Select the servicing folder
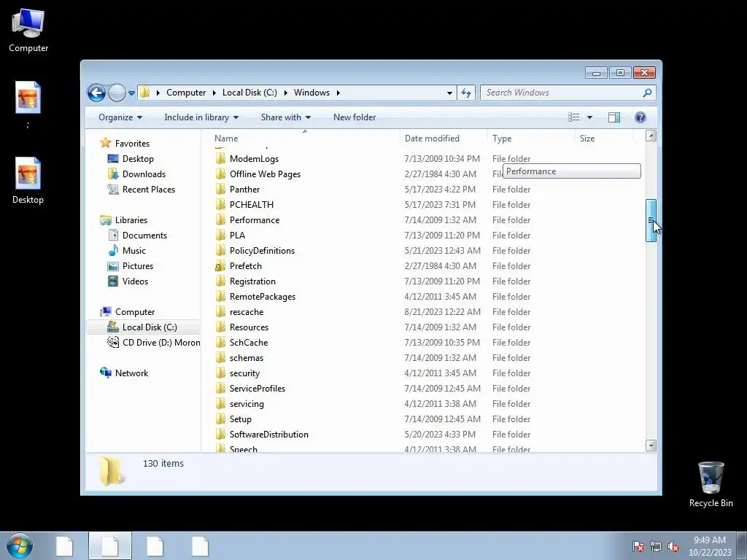This screenshot has height=560, width=747. click(247, 403)
